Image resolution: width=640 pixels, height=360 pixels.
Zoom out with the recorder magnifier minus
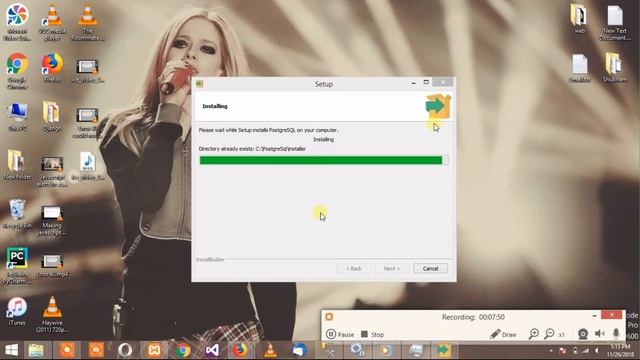pos(549,334)
